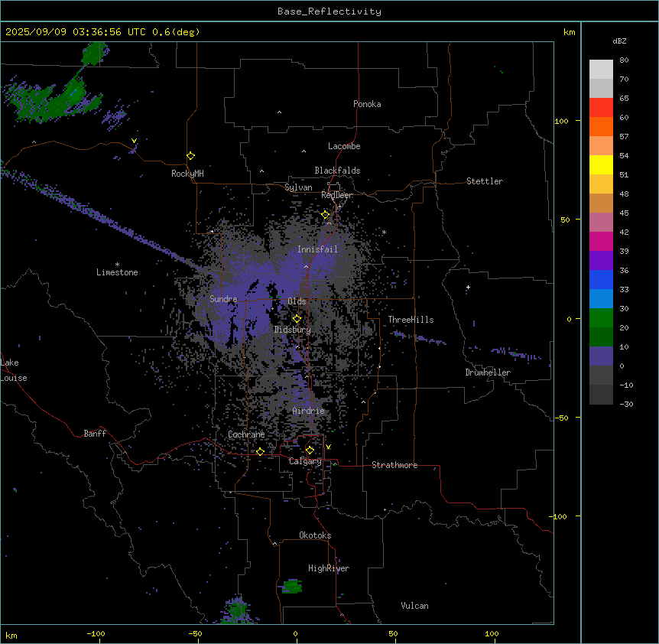Screen dimensions: 659x644
Task: Select the Sylvan label
Action: (x=298, y=187)
